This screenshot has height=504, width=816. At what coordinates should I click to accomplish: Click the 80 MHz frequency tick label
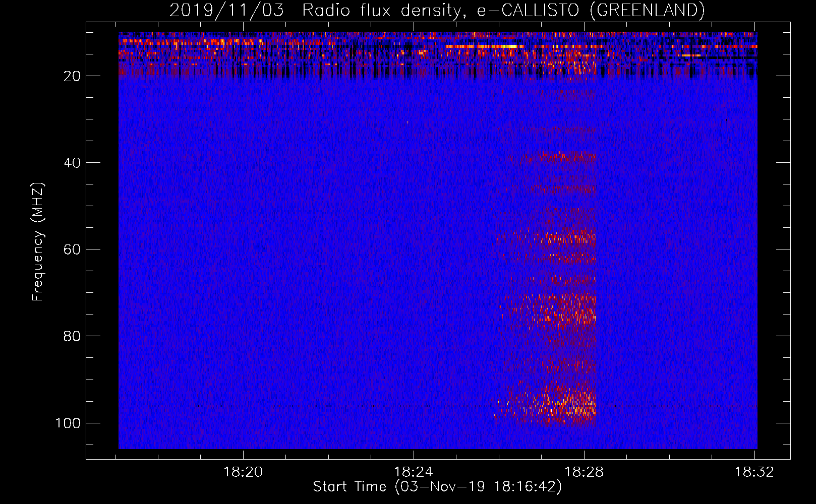[x=72, y=336]
